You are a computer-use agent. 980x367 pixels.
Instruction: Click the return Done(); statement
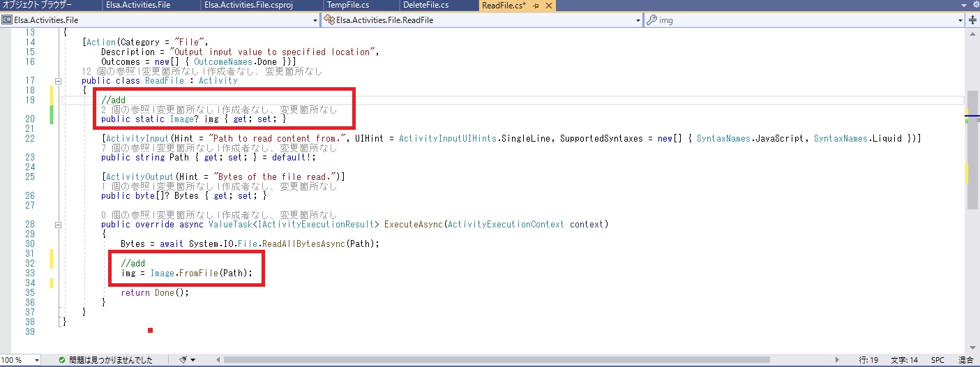pos(155,292)
